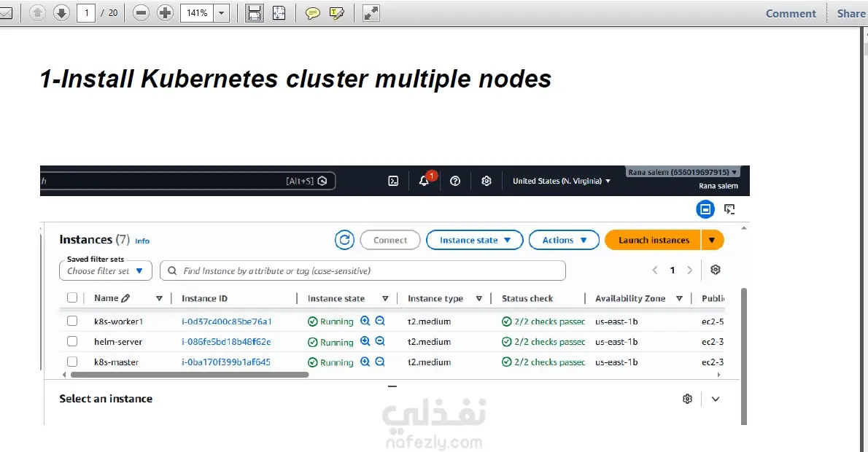Zoom in with the plus button
This screenshot has width=868, height=452.
point(165,12)
